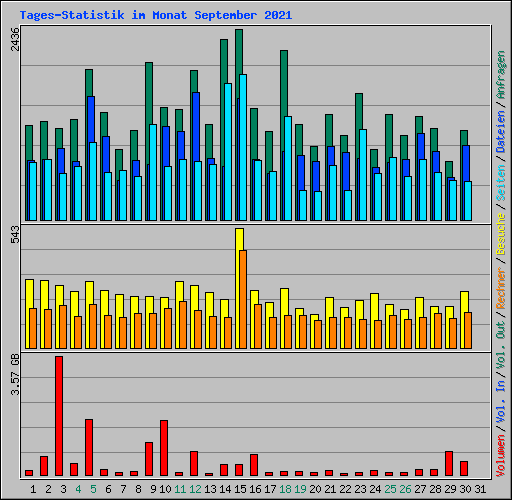Screen dimensions: 512x500
Task: Click the red volume bar for day 29
Action: coord(449,463)
